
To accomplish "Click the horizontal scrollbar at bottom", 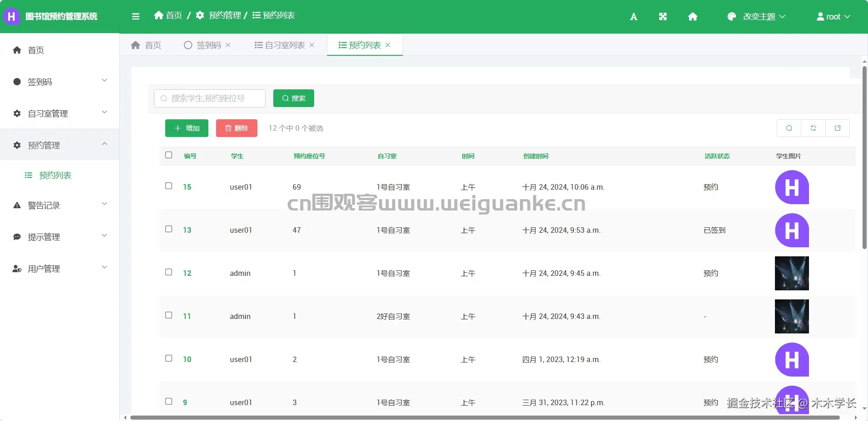I will coord(485,417).
